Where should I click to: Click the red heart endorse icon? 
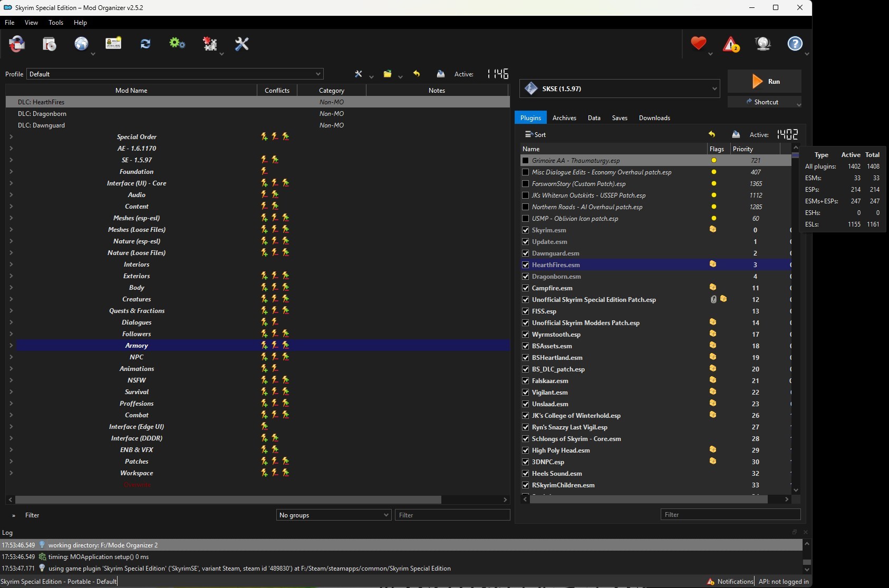coord(699,43)
